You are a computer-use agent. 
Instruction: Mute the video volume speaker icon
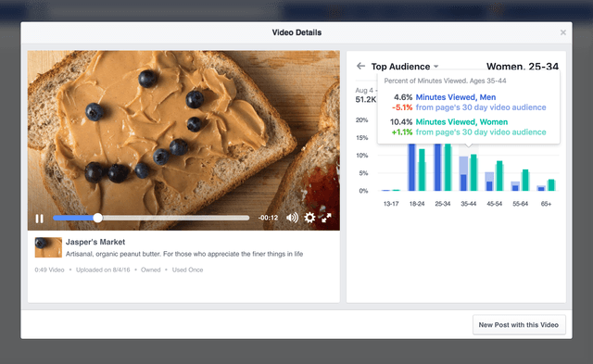(x=292, y=218)
